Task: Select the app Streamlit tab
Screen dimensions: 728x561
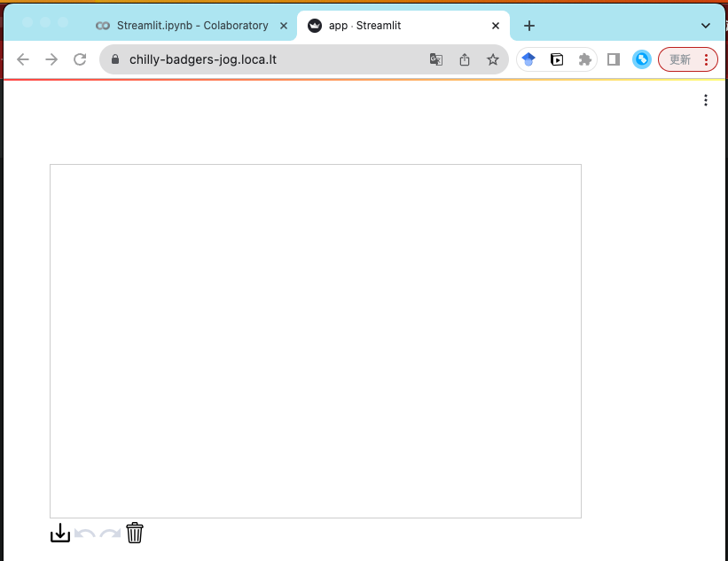Action: point(390,25)
